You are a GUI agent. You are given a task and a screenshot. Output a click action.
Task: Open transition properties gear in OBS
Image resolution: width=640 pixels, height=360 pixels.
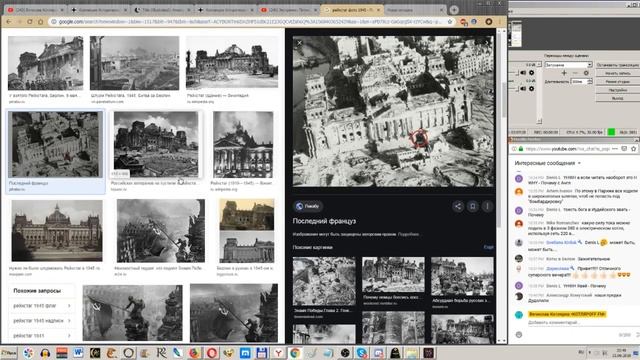[586, 73]
